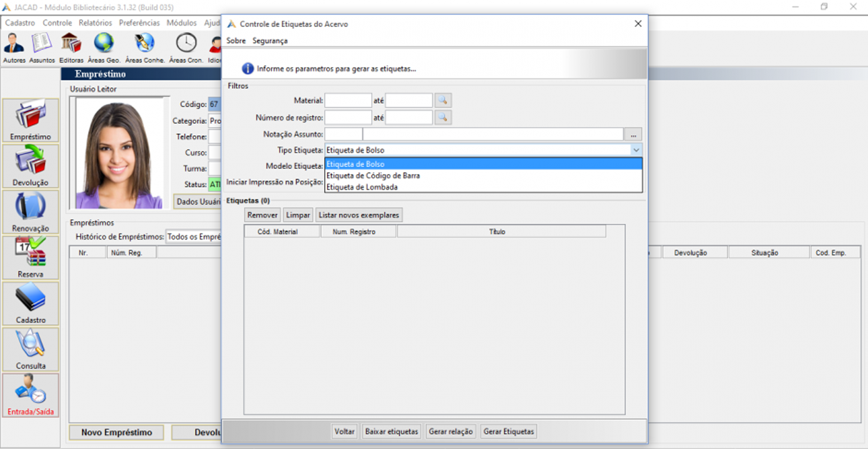Click the Número de registro search icon
This screenshot has width=868, height=449.
443,118
